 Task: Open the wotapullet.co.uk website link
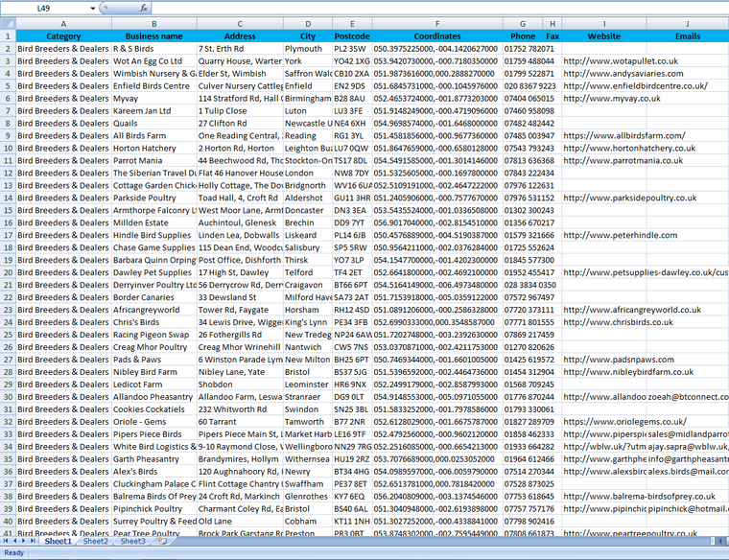tap(621, 61)
